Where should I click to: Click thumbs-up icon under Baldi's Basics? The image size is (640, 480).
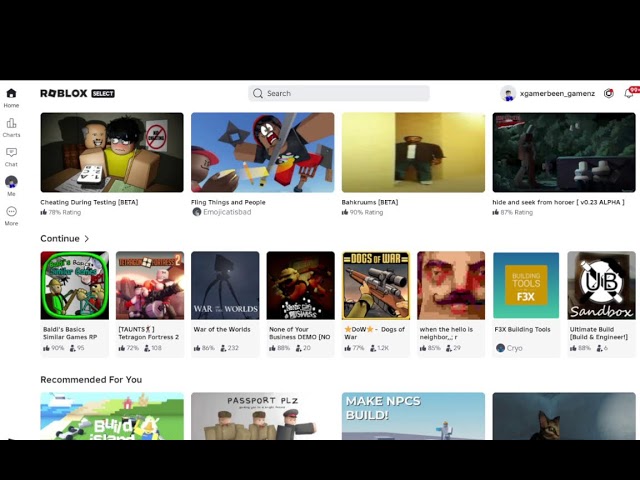46,348
